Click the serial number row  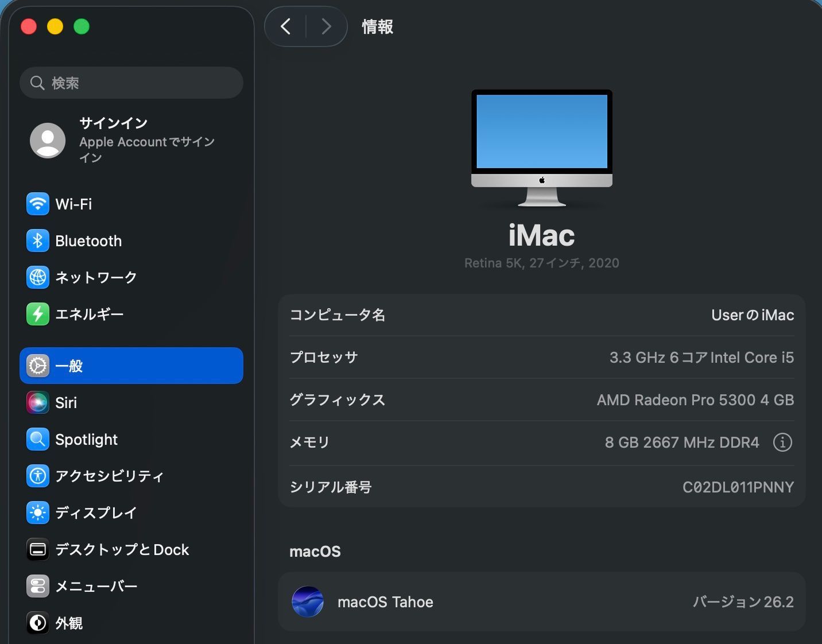(541, 487)
